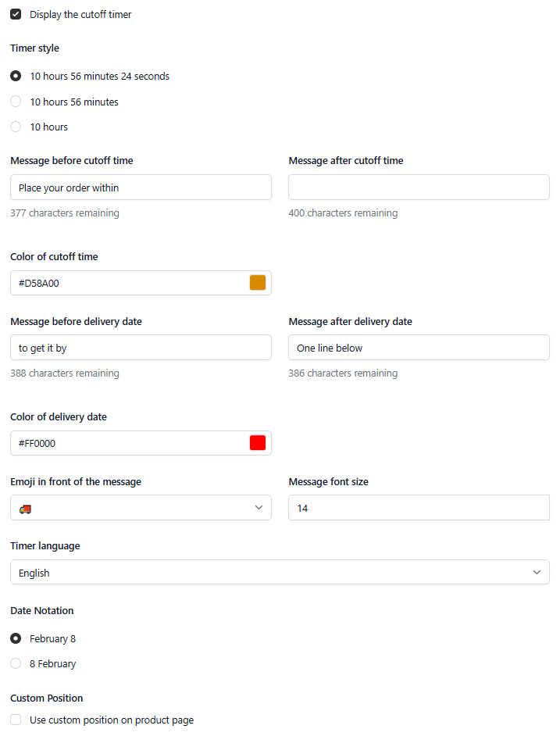
Task: Select the February 8 date notation
Action: [x=16, y=638]
